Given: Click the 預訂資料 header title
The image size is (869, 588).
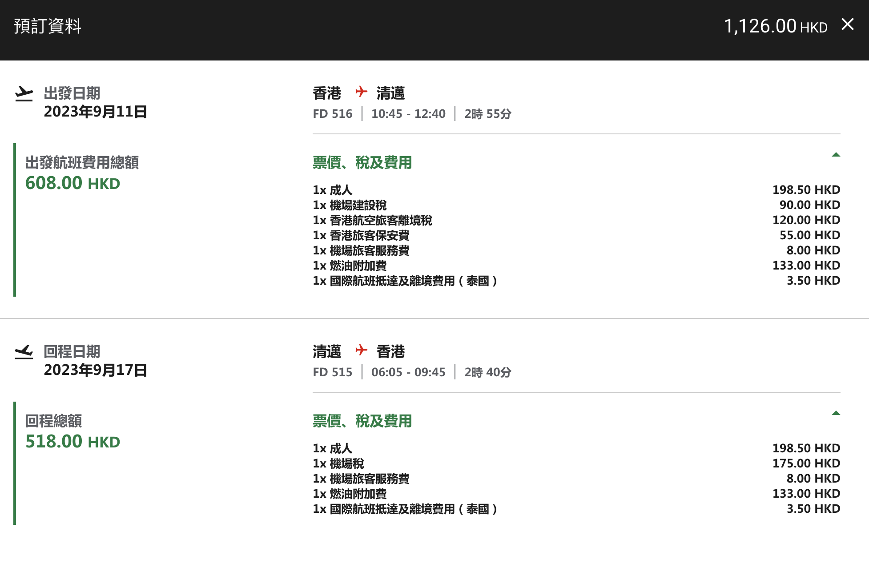Looking at the screenshot, I should (48, 26).
